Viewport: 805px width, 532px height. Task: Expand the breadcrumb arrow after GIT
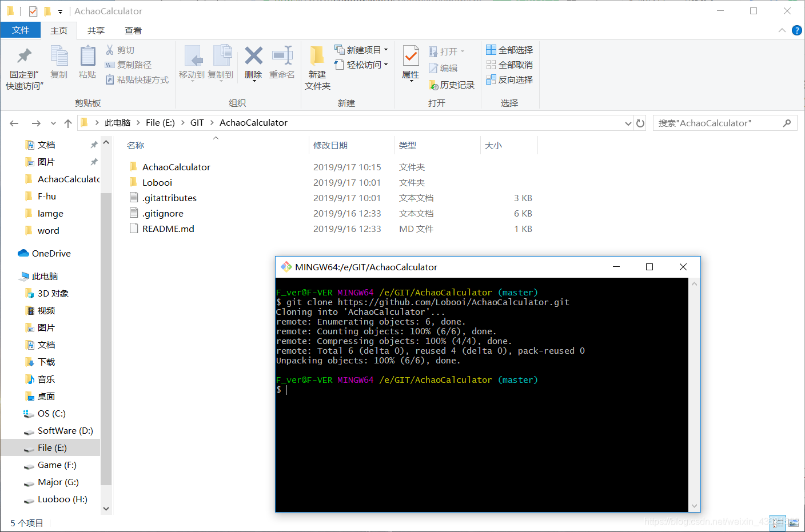pyautogui.click(x=212, y=123)
